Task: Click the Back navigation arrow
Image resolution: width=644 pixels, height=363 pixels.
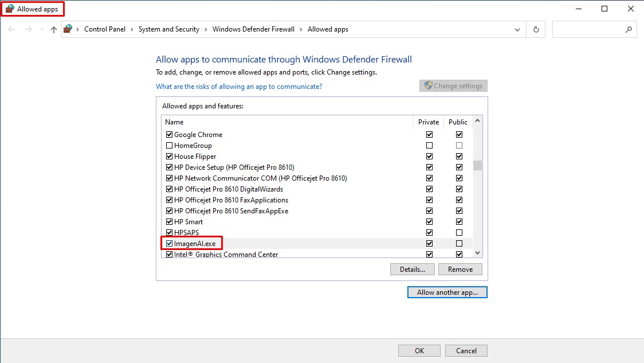Action: click(x=11, y=29)
